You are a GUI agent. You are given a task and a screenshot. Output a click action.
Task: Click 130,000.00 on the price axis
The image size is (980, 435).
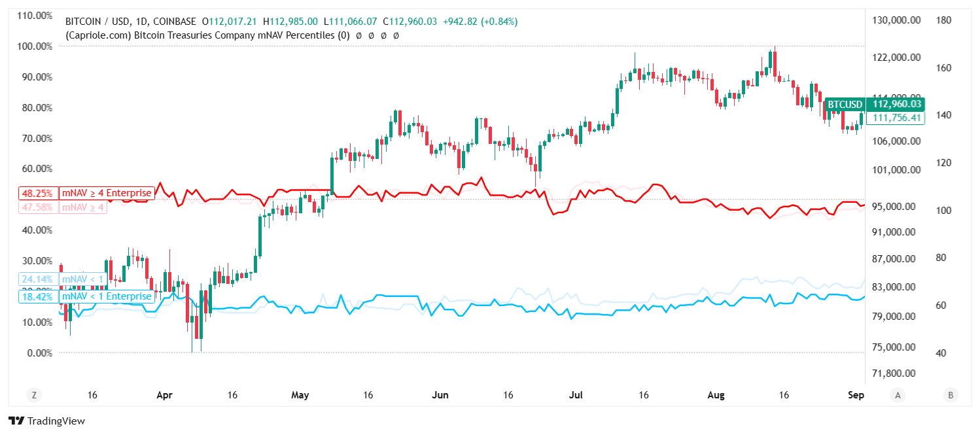(896, 20)
